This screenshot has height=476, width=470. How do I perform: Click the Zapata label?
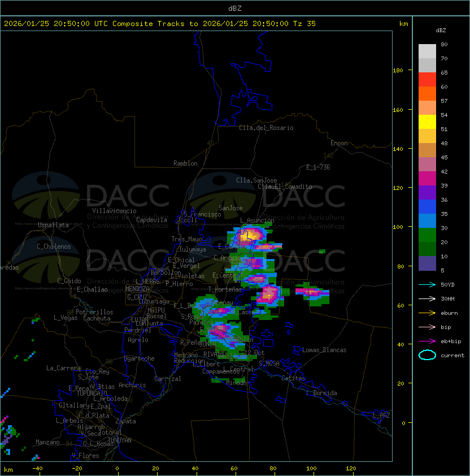click(125, 421)
